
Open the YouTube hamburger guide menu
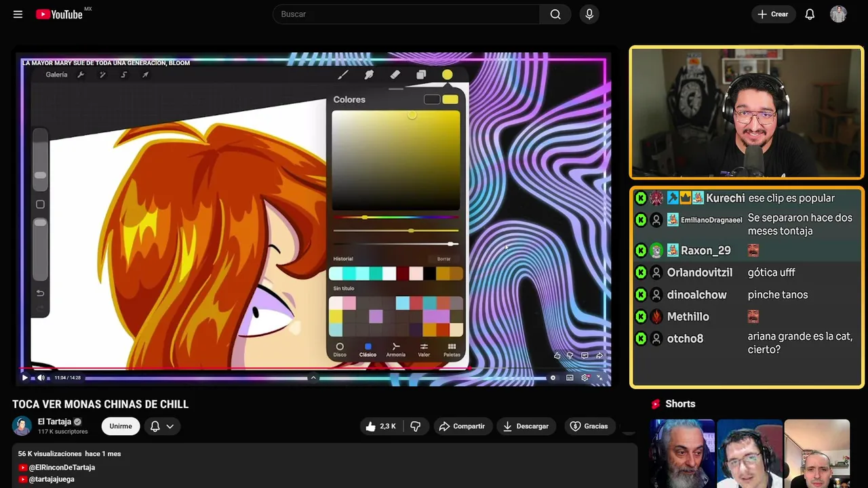coord(18,14)
